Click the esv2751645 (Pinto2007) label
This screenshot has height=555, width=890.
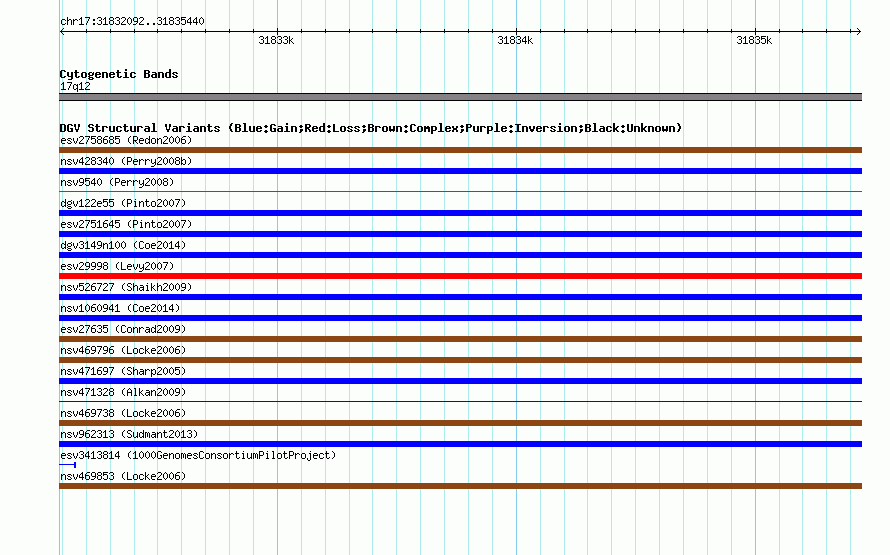pos(126,224)
